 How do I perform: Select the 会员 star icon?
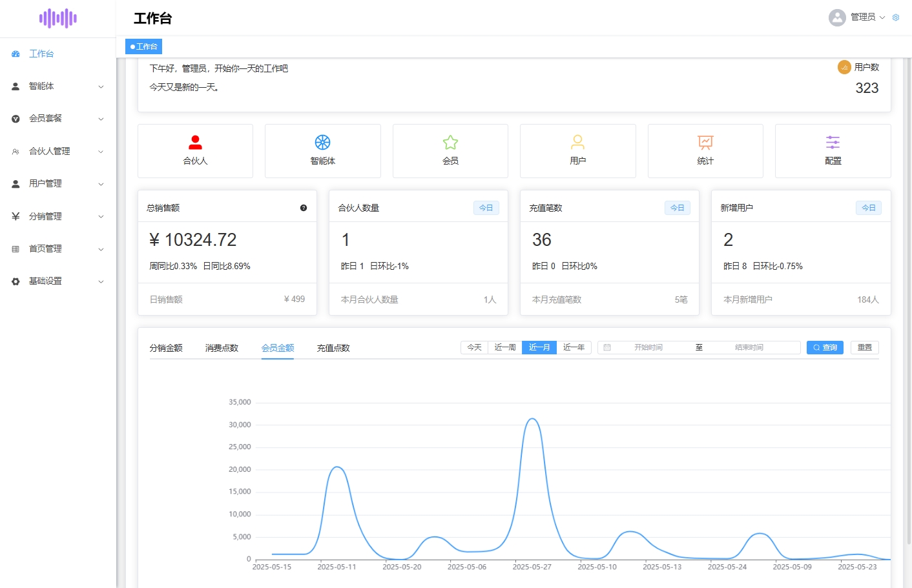pos(450,142)
